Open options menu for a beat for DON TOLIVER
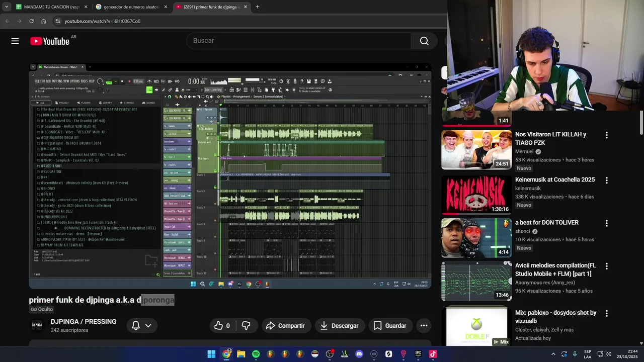This screenshot has height=362, width=644. 606,223
